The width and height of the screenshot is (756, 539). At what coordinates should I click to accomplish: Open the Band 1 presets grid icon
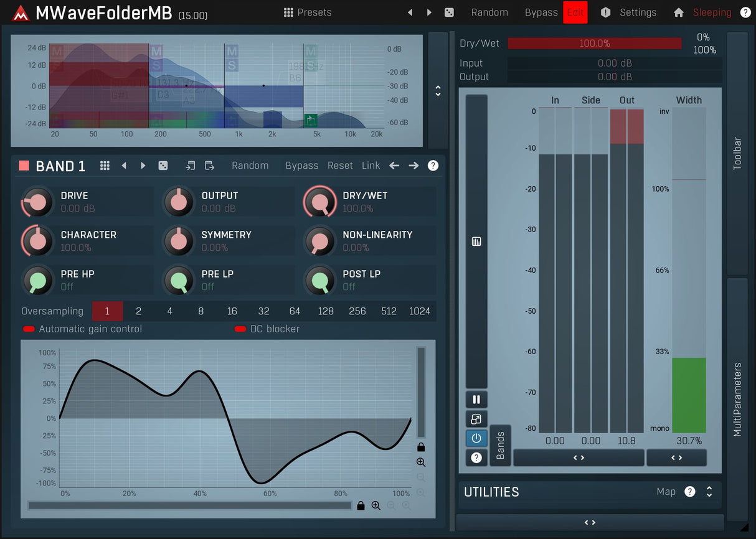[x=105, y=166]
